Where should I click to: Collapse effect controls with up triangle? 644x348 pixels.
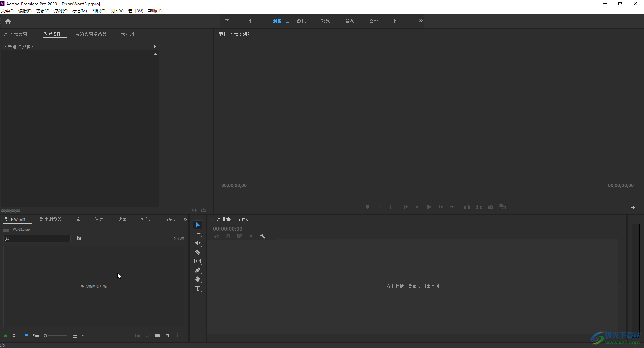click(x=155, y=54)
